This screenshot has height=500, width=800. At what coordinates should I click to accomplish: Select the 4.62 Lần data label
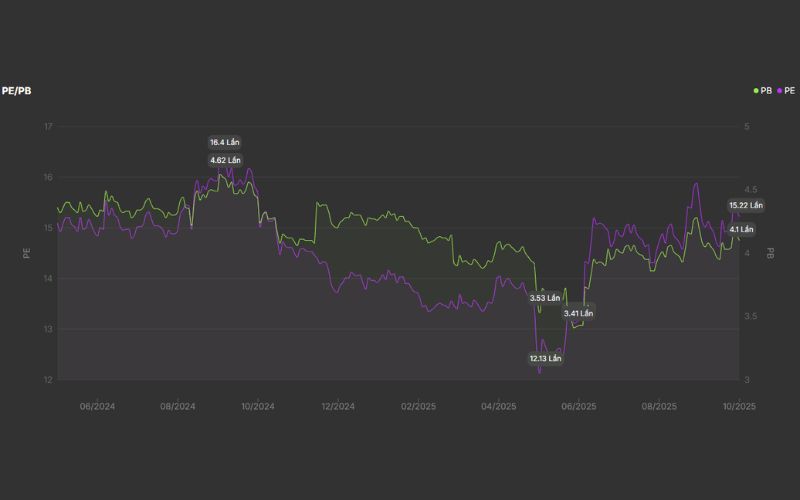225,160
